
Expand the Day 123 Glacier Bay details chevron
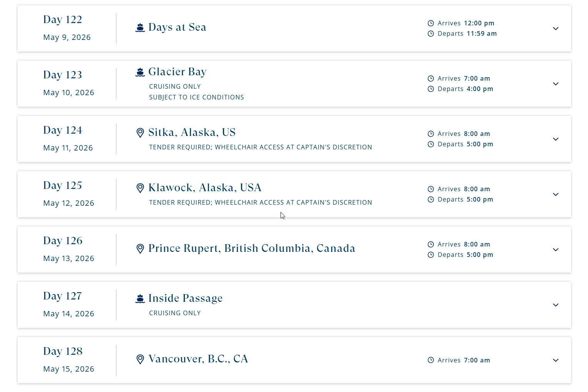click(x=556, y=84)
